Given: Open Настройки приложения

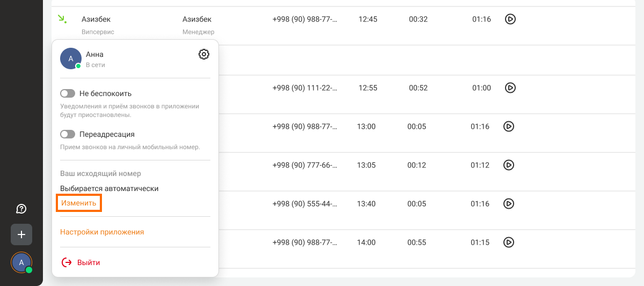Looking at the screenshot, I should 102,232.
